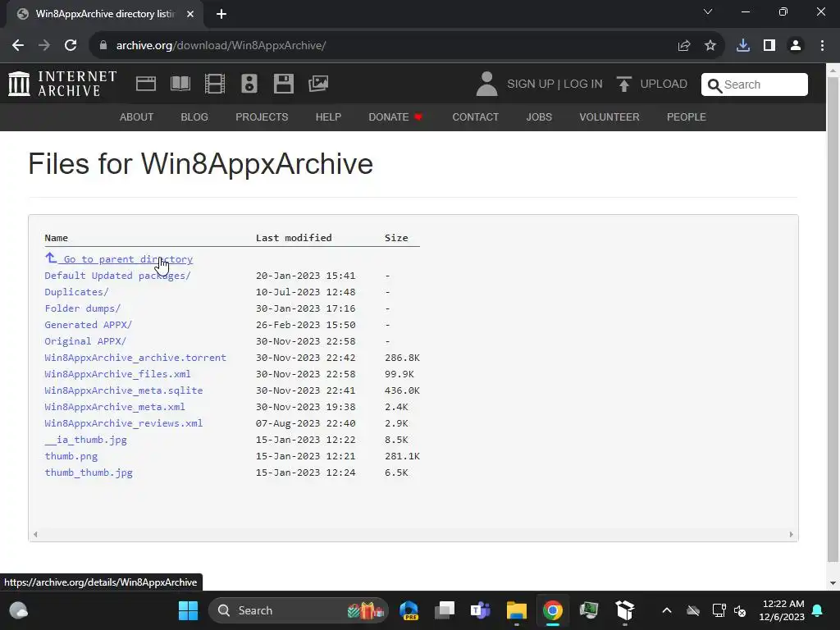Open Win8AppxArchive_files.xml

click(117, 374)
